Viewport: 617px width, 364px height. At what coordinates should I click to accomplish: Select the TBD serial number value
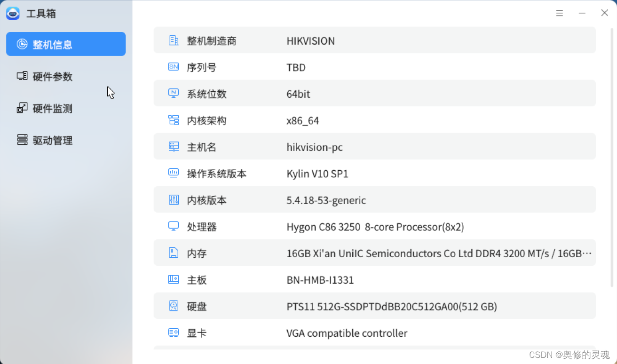(x=296, y=67)
